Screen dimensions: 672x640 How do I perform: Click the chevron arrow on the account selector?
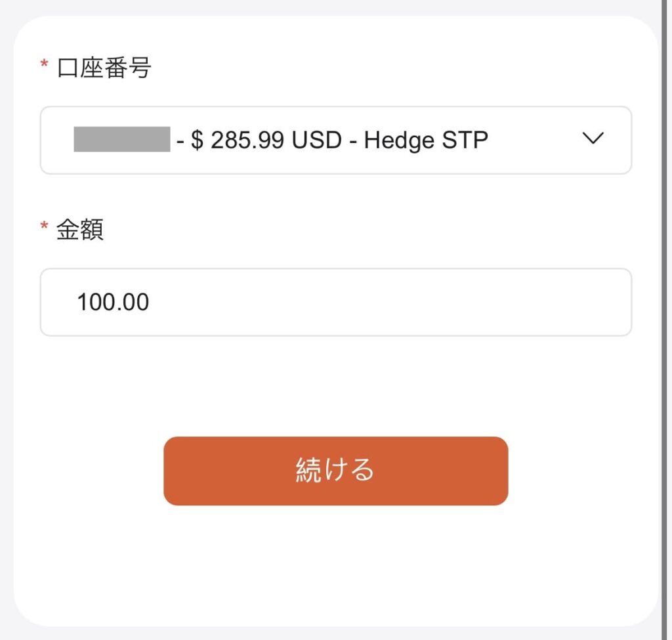click(594, 139)
